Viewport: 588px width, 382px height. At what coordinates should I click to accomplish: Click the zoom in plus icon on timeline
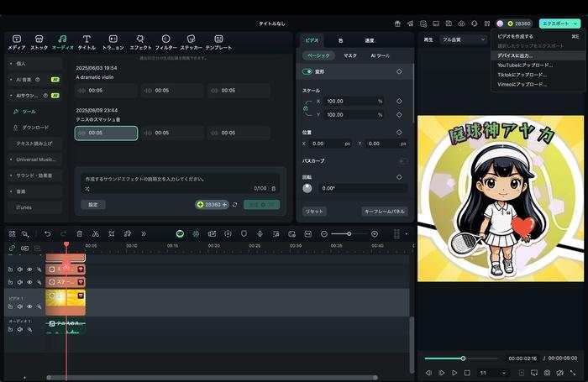375,234
